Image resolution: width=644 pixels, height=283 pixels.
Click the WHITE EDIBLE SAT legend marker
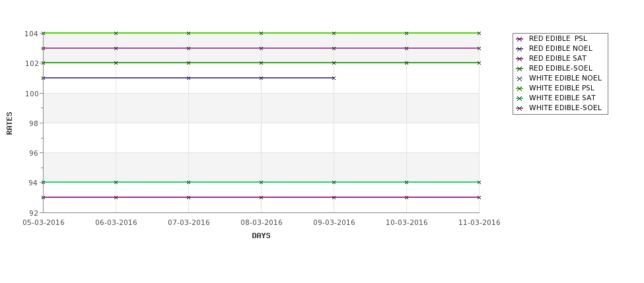coord(520,98)
